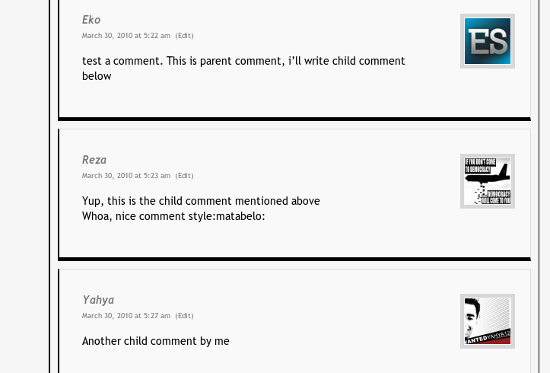Click Edit on Yahya's comment

pos(185,315)
